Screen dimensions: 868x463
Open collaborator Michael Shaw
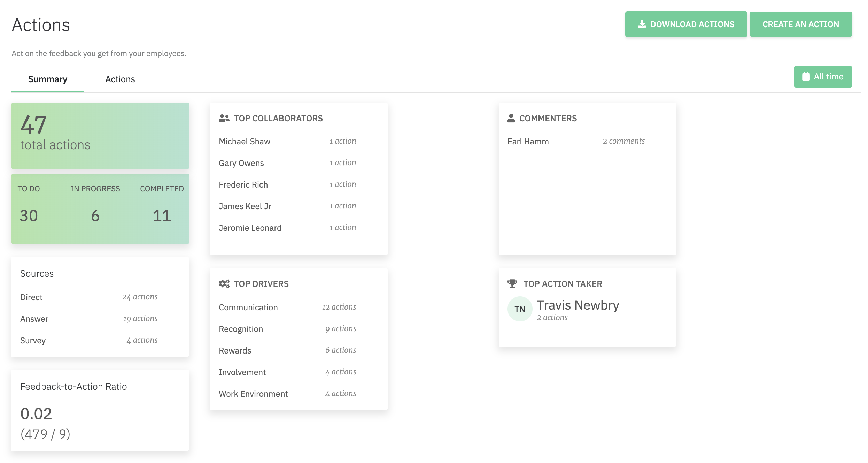click(x=245, y=142)
